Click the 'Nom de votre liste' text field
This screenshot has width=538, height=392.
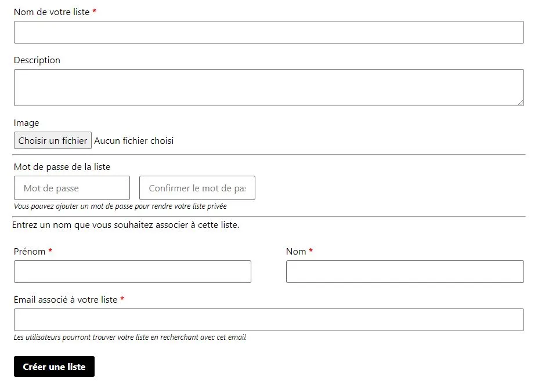[269, 32]
